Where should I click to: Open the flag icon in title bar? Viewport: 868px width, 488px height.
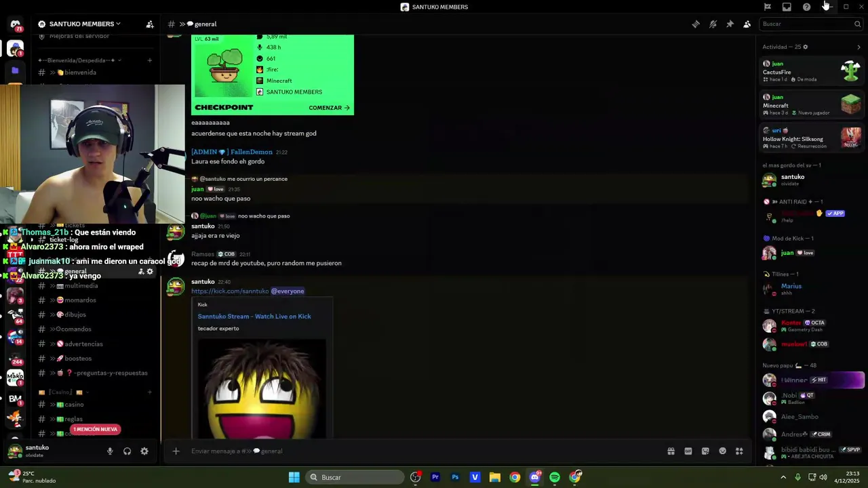click(x=768, y=7)
